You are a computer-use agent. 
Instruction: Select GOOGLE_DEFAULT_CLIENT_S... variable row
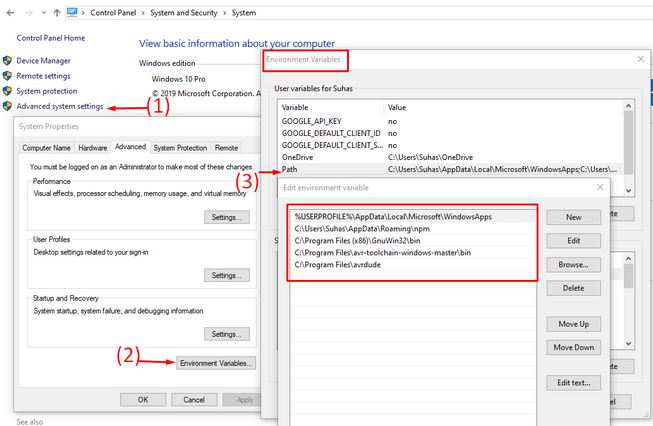point(451,145)
